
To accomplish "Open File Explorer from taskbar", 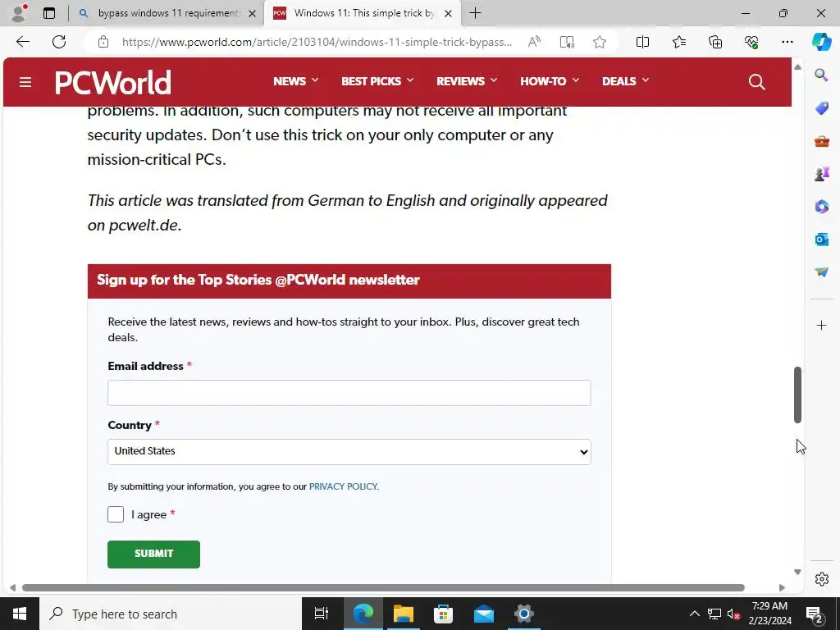I will [x=404, y=614].
